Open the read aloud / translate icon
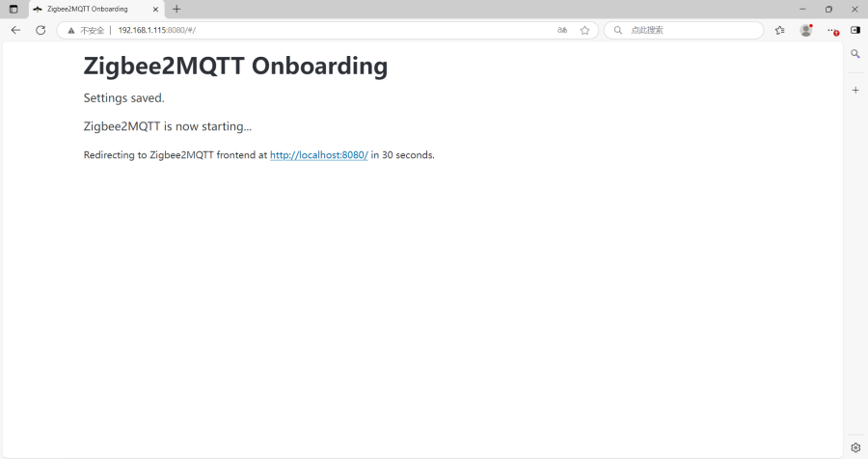868x459 pixels. pos(562,31)
